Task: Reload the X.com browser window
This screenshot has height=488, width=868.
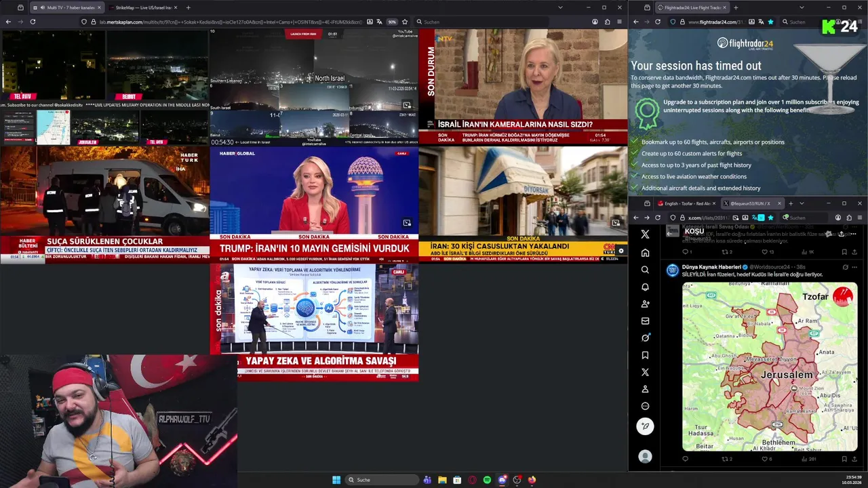Action: click(x=657, y=218)
